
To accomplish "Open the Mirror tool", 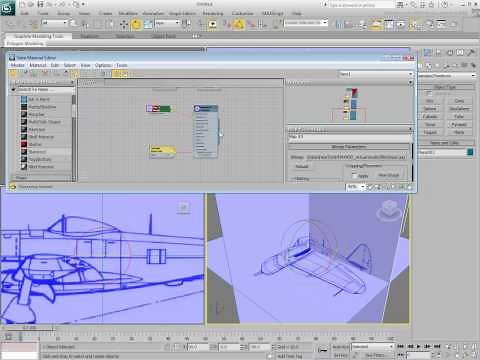I will tap(339, 24).
